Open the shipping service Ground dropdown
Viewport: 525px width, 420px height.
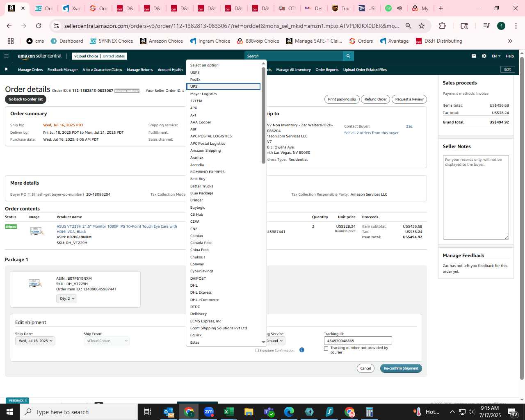click(276, 341)
